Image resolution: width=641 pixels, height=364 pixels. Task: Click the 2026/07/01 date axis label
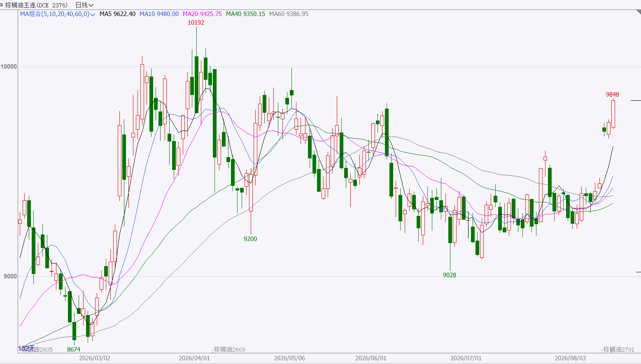point(466,358)
